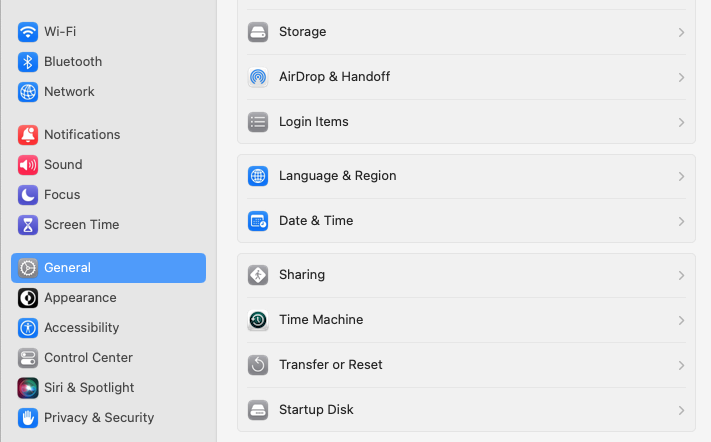Open the Focus moon icon
This screenshot has width=711, height=442.
pyautogui.click(x=28, y=195)
